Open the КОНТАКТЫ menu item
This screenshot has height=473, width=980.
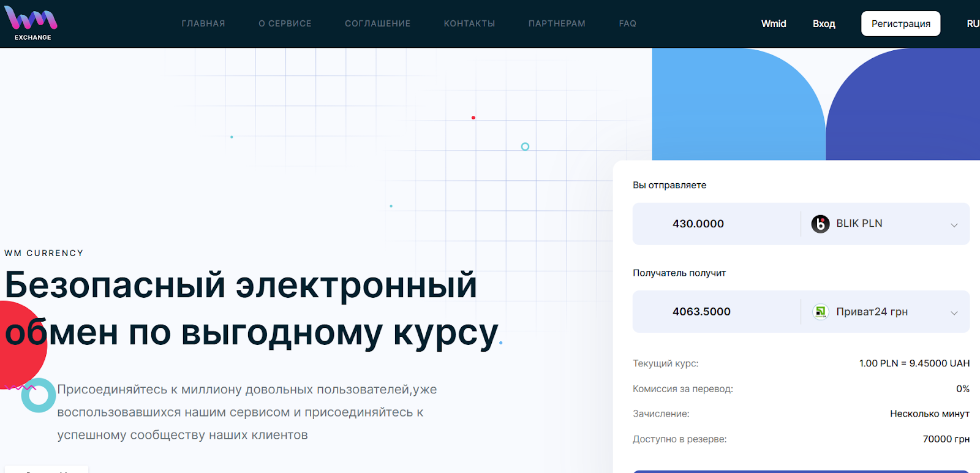point(469,23)
